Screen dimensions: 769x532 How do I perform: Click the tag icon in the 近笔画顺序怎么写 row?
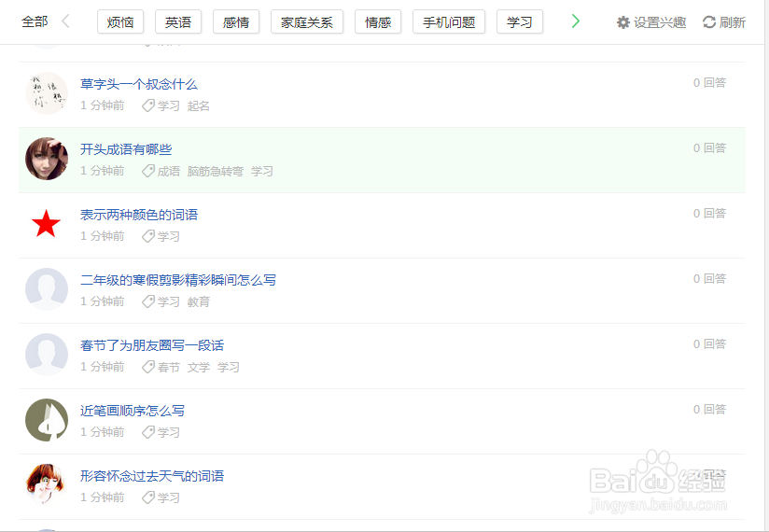148,432
